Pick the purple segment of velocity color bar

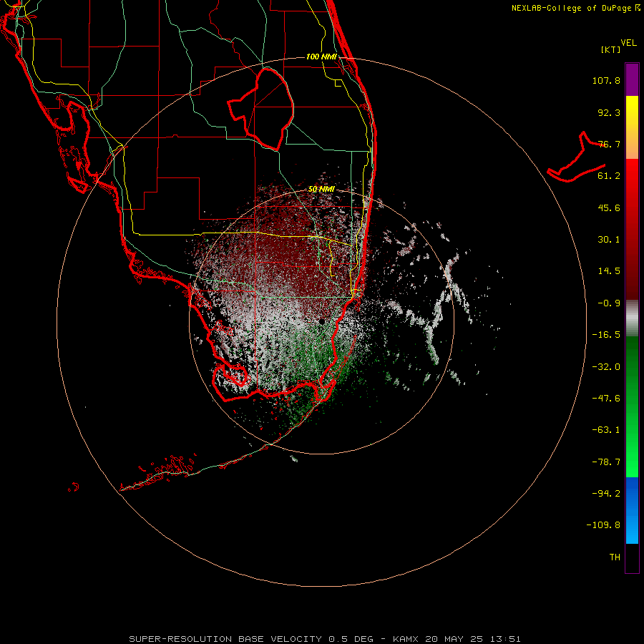(x=632, y=79)
